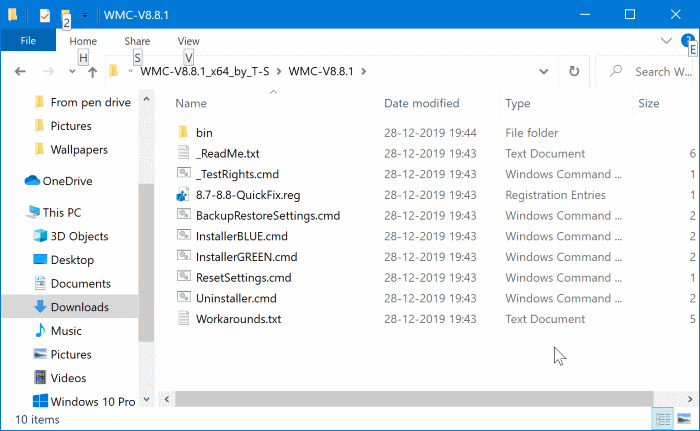Sort by Date modified column
This screenshot has height=431, width=700.
(421, 103)
